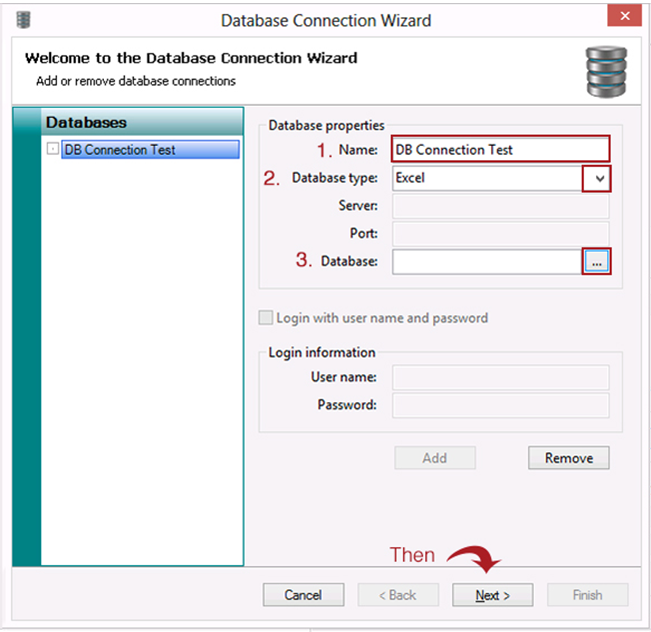The height and width of the screenshot is (632, 651).
Task: Click the 'Database type:' label
Action: coord(335,178)
